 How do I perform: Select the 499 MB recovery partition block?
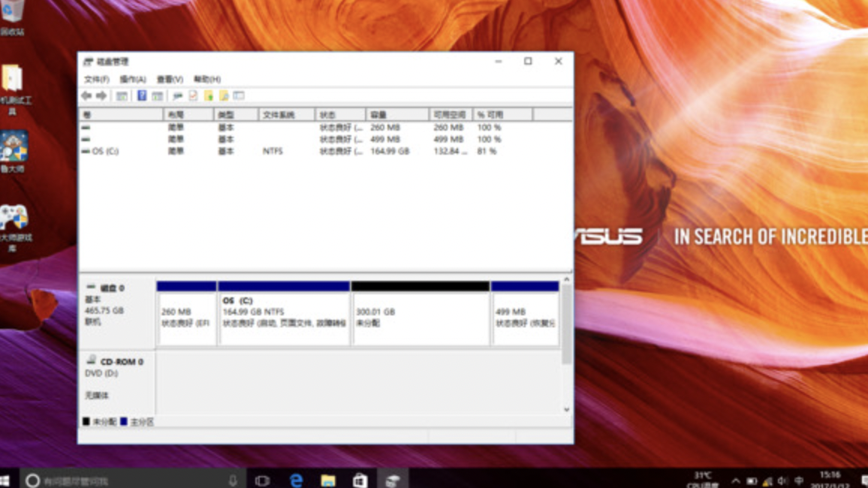[x=525, y=314]
